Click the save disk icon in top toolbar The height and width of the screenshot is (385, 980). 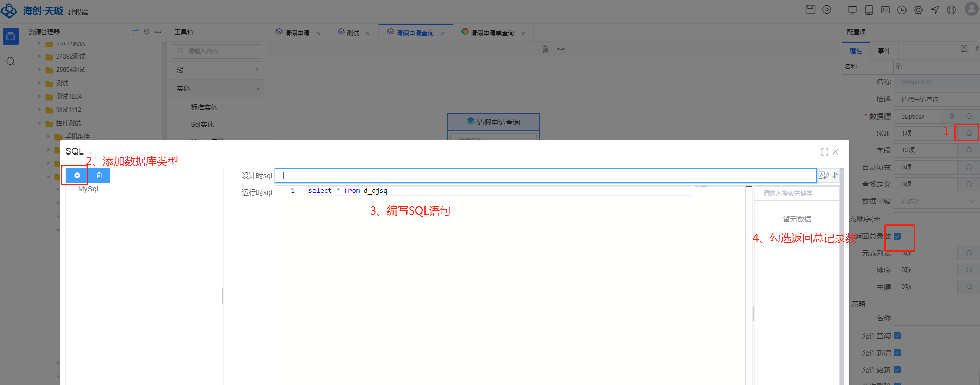point(810,10)
